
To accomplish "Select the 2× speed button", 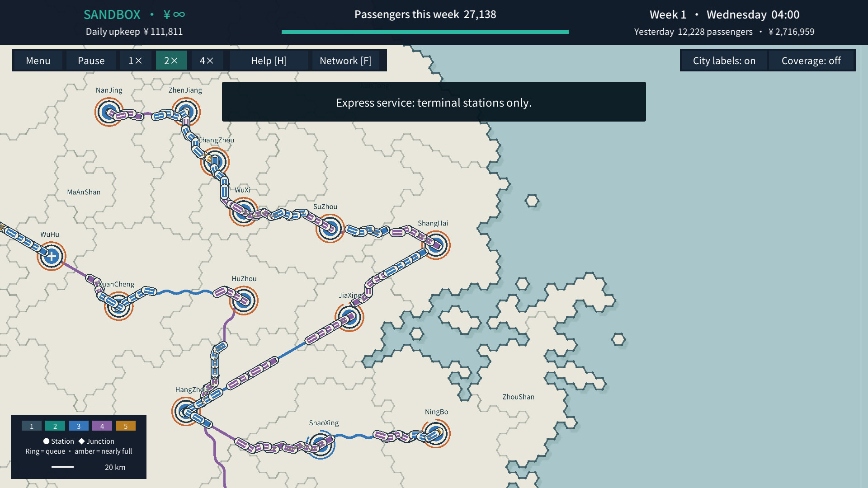I will coord(171,61).
